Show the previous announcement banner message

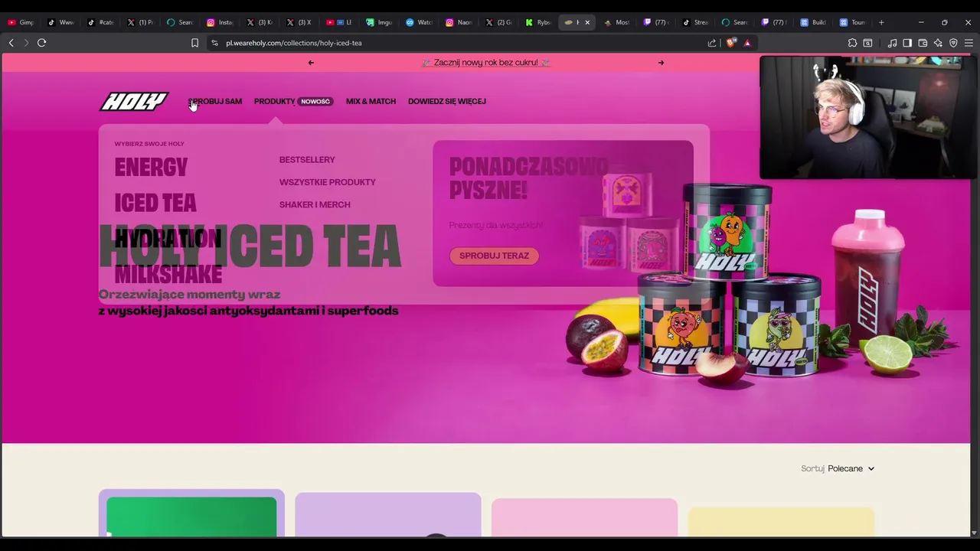point(311,63)
